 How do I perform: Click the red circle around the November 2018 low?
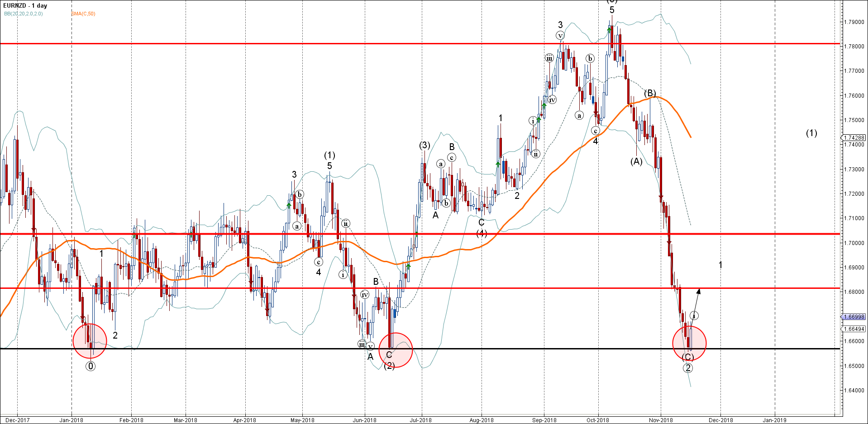coord(689,344)
